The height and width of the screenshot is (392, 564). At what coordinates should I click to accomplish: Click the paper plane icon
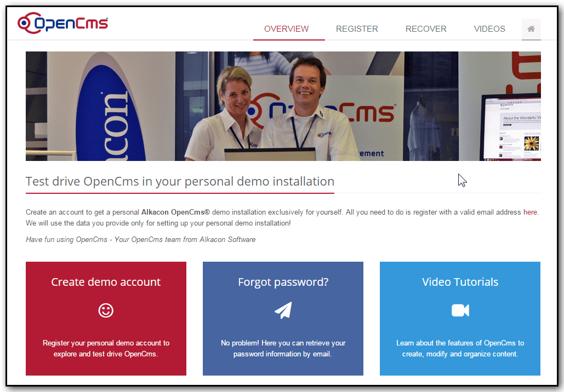[283, 310]
